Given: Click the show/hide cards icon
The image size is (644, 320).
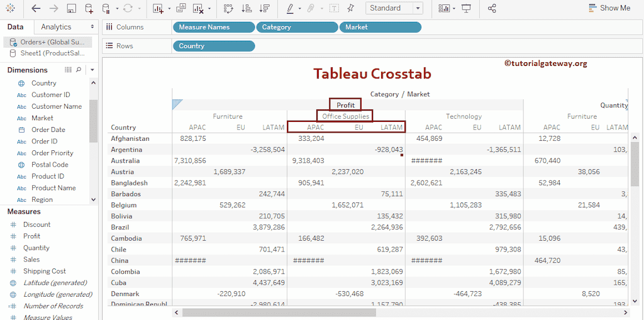Looking at the screenshot, I should tap(444, 8).
